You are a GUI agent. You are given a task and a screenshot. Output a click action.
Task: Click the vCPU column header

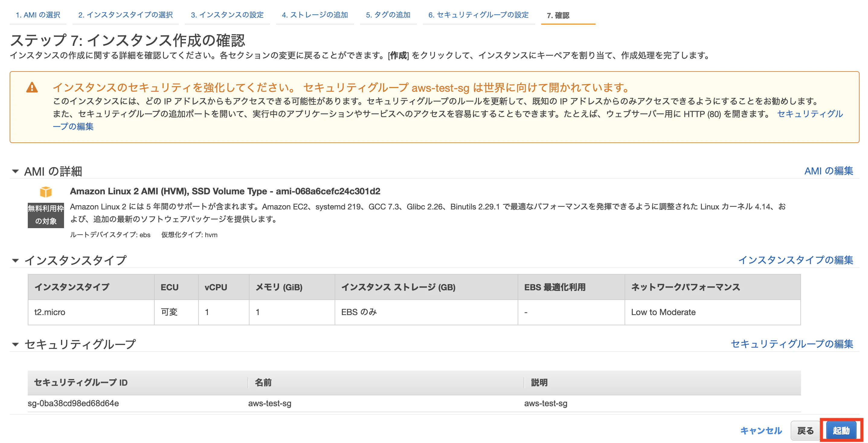tap(224, 287)
